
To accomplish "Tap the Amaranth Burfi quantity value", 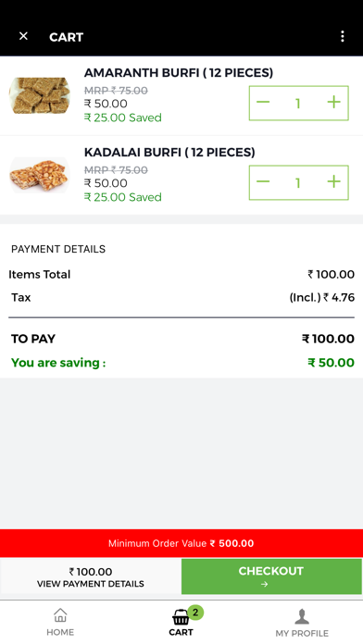I will [298, 103].
